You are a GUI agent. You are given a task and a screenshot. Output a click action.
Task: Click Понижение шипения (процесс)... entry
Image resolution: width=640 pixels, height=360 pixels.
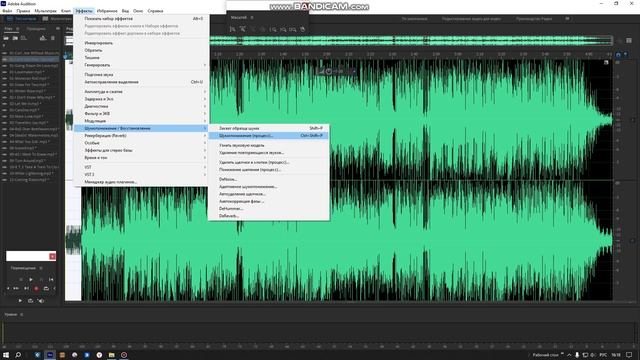click(x=269, y=169)
